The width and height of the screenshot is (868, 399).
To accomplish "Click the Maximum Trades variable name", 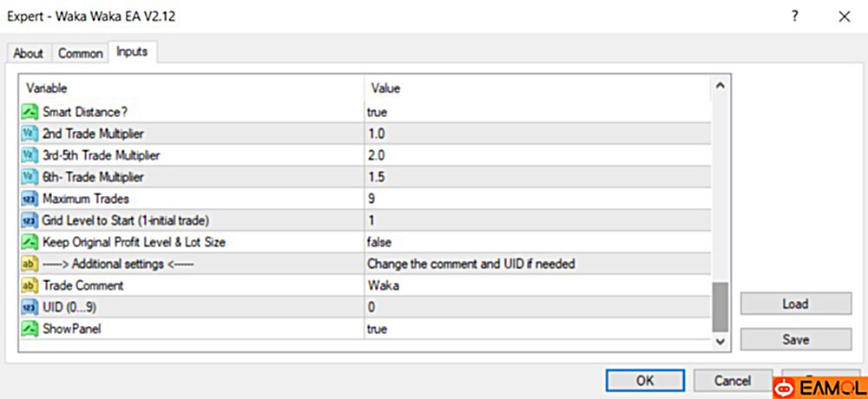I will (86, 199).
